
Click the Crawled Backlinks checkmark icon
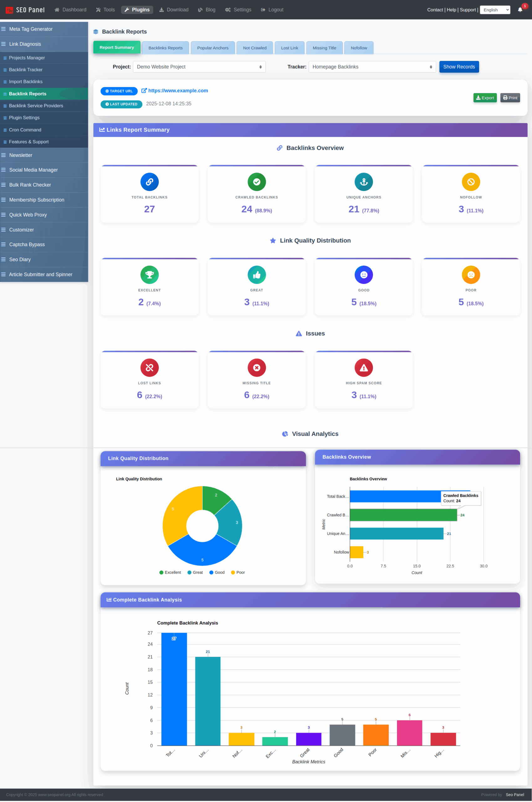[256, 182]
